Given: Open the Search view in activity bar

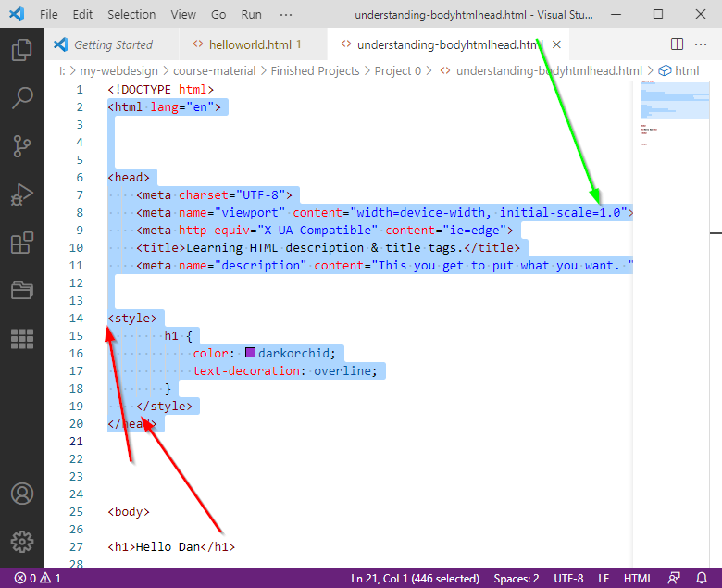Looking at the screenshot, I should click(x=21, y=97).
